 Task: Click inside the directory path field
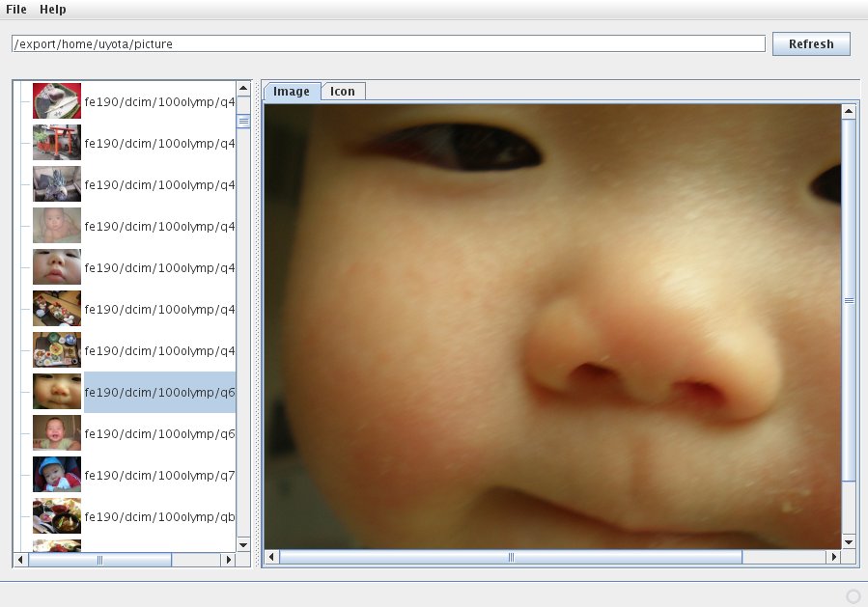(x=386, y=43)
